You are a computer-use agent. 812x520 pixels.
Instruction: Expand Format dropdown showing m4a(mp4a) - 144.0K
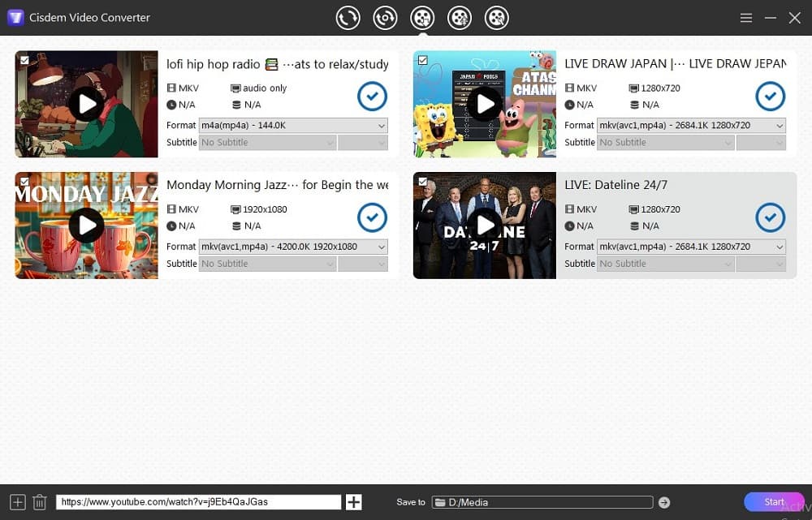point(293,126)
